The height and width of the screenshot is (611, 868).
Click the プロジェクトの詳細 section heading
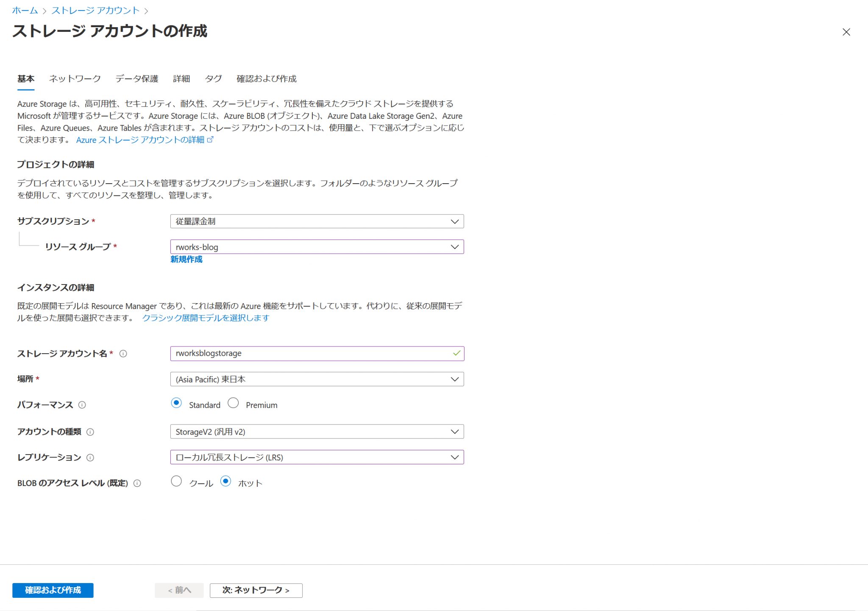coord(56,165)
